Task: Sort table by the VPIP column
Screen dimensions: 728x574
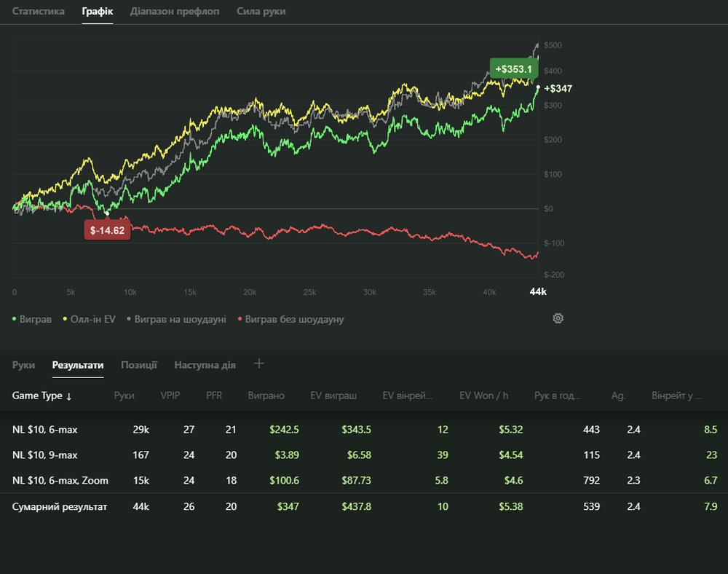Action: tap(170, 396)
